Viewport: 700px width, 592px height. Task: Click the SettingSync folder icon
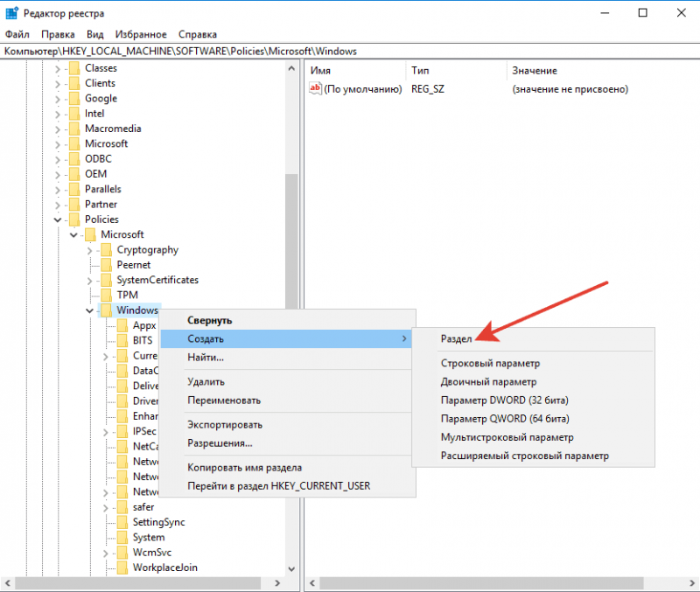pos(122,523)
